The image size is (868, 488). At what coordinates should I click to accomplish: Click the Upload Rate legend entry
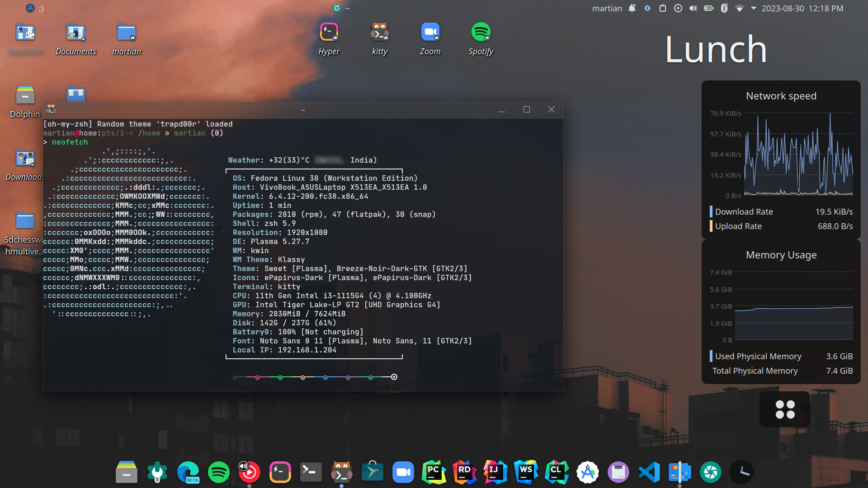[781, 226]
